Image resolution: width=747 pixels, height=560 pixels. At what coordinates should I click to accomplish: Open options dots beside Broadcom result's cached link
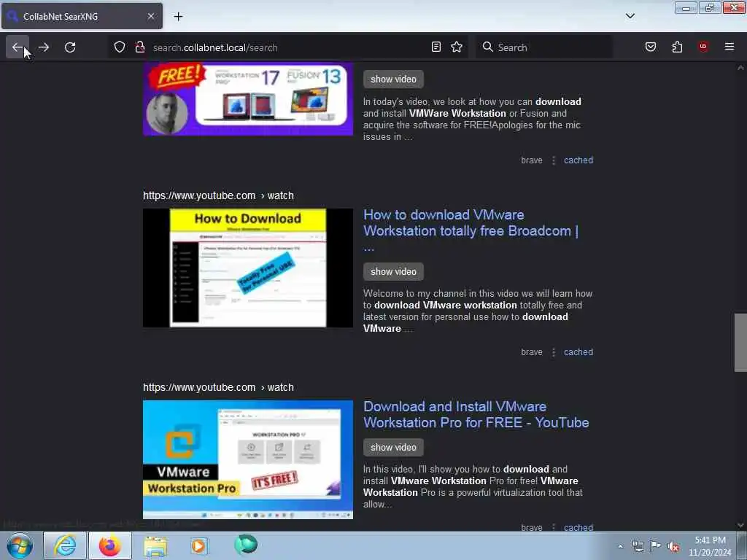pyautogui.click(x=554, y=352)
